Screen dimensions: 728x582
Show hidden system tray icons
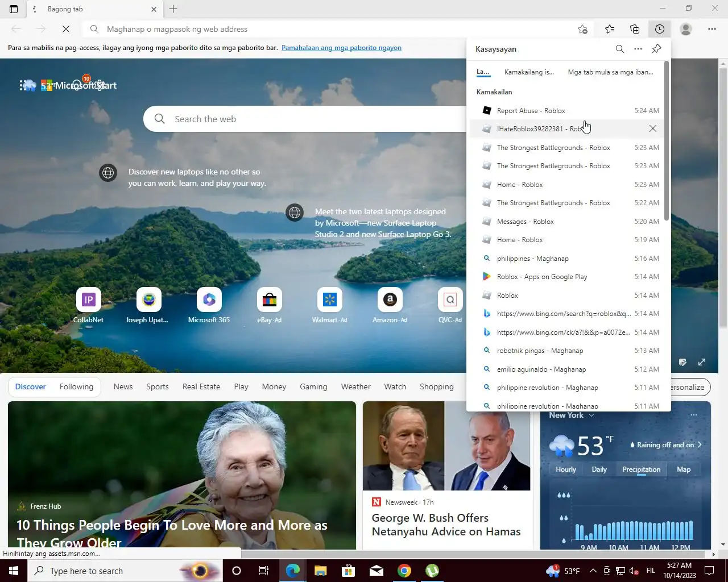593,571
